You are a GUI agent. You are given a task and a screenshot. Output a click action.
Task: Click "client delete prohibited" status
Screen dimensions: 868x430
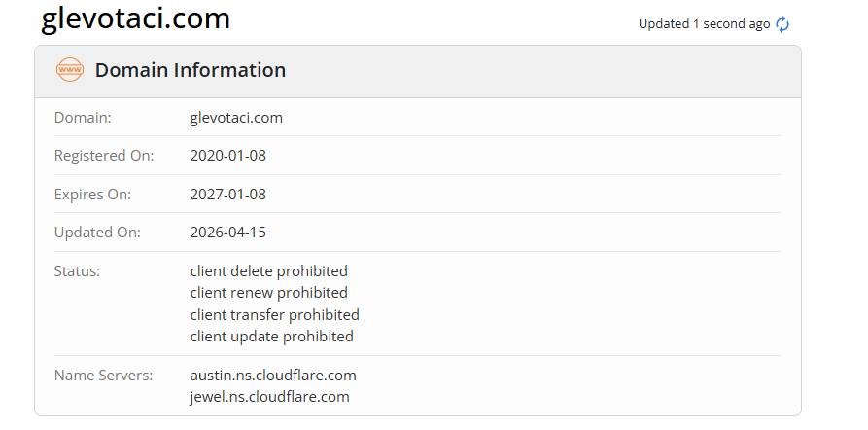pyautogui.click(x=268, y=271)
